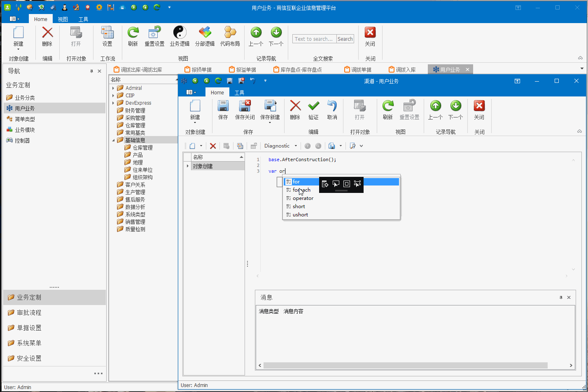Select foreach in autocomplete list
The image size is (588, 392).
pyautogui.click(x=341, y=190)
